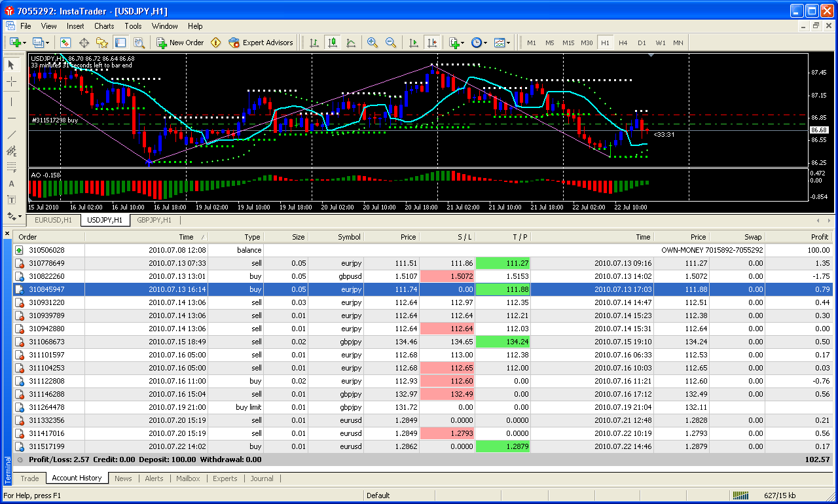Switch to the GBPJPY,H1 chart tab
Screen dimensions: 838x504
(154, 221)
